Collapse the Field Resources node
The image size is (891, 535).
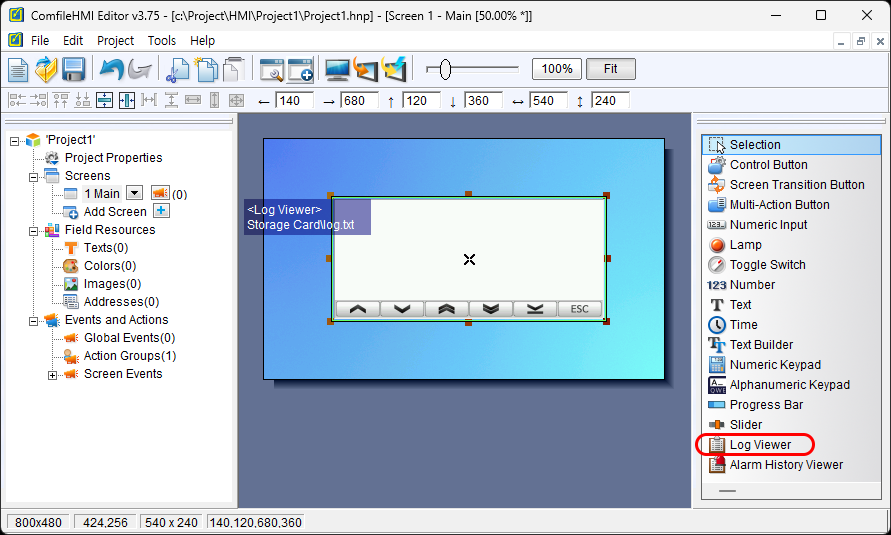pyautogui.click(x=34, y=230)
